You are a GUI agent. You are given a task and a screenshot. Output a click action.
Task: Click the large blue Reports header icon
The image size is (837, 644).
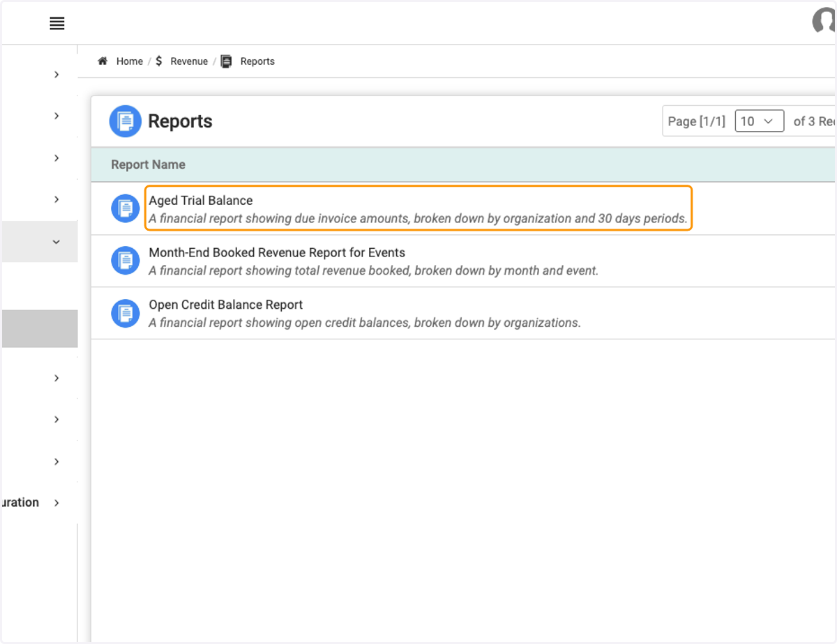(126, 121)
